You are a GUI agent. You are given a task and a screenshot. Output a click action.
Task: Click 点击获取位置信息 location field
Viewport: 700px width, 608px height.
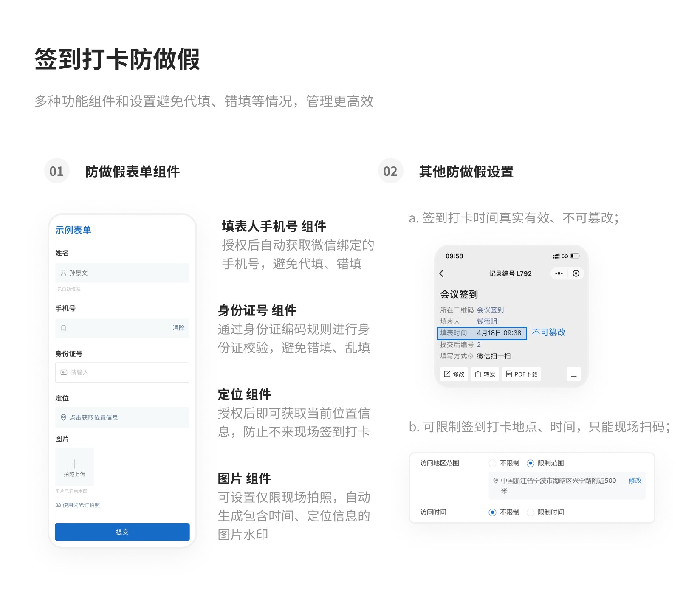[x=122, y=417]
